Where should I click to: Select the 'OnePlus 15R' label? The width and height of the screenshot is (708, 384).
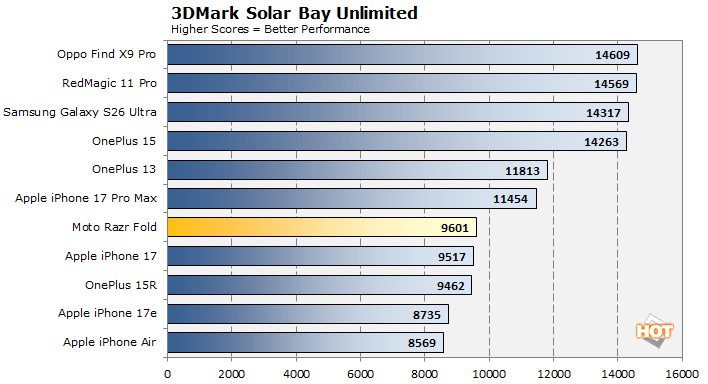(x=121, y=285)
